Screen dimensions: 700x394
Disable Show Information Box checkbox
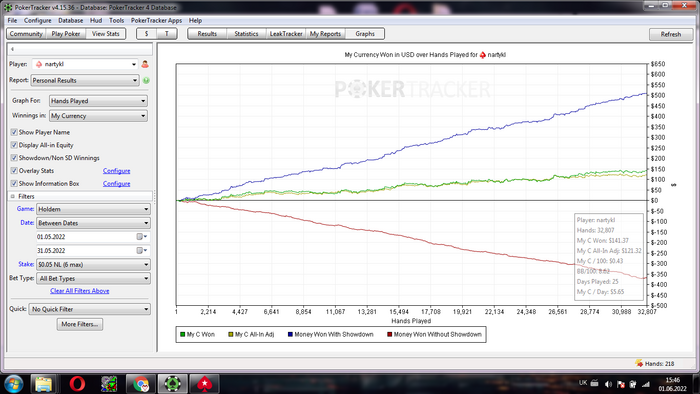pos(14,183)
